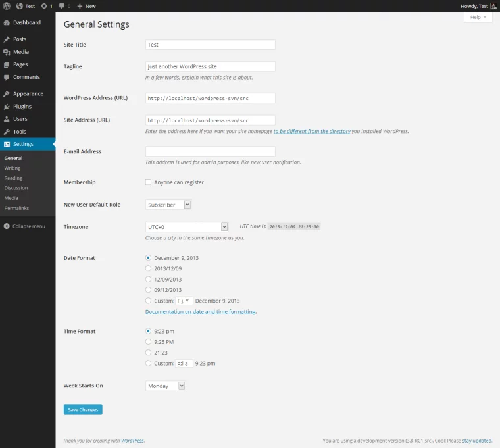
Task: Go to Permalinks settings submenu
Action: click(x=16, y=208)
